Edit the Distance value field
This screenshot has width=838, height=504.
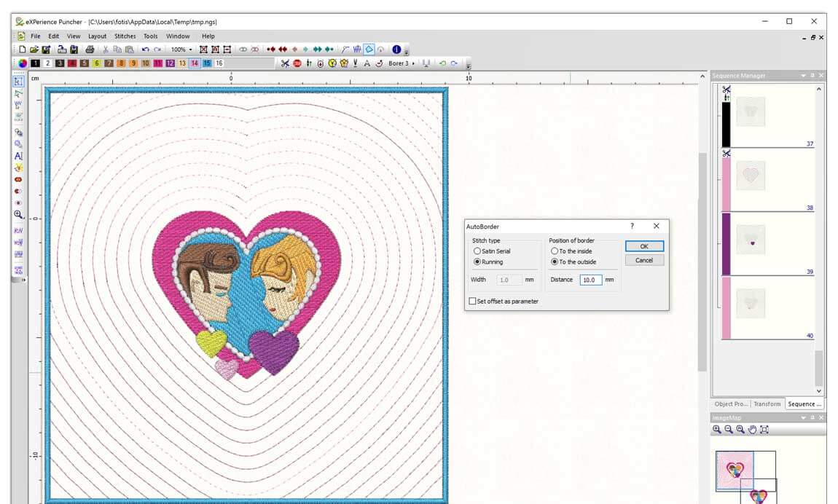(x=590, y=279)
